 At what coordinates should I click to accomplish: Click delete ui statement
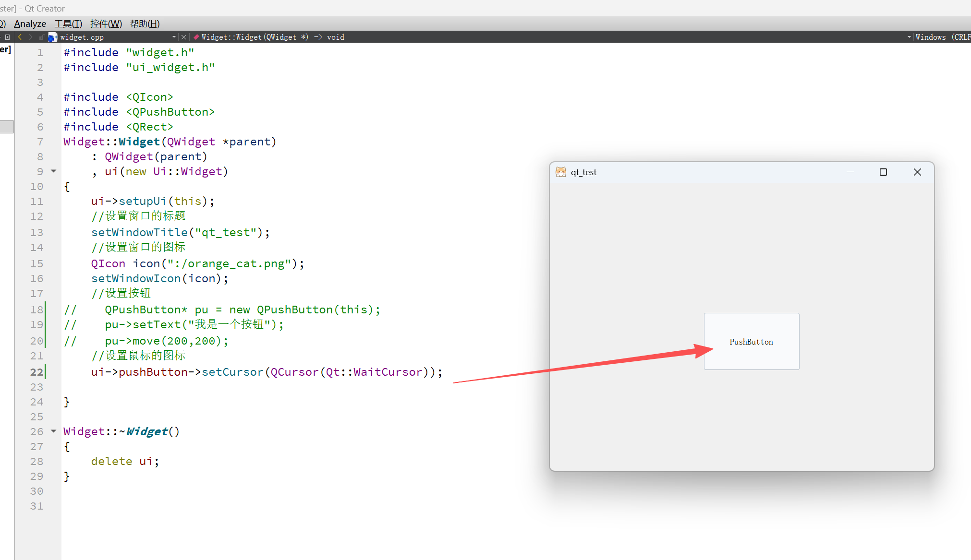(x=125, y=461)
